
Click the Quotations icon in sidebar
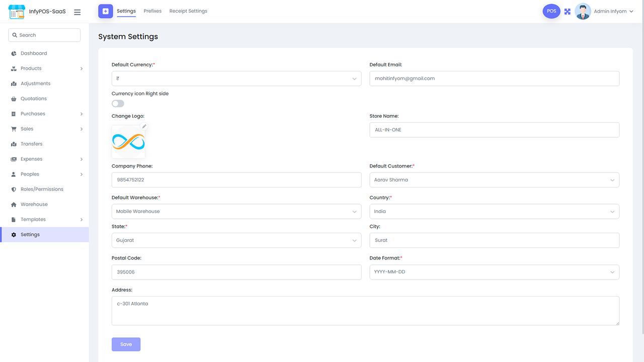coord(14,98)
